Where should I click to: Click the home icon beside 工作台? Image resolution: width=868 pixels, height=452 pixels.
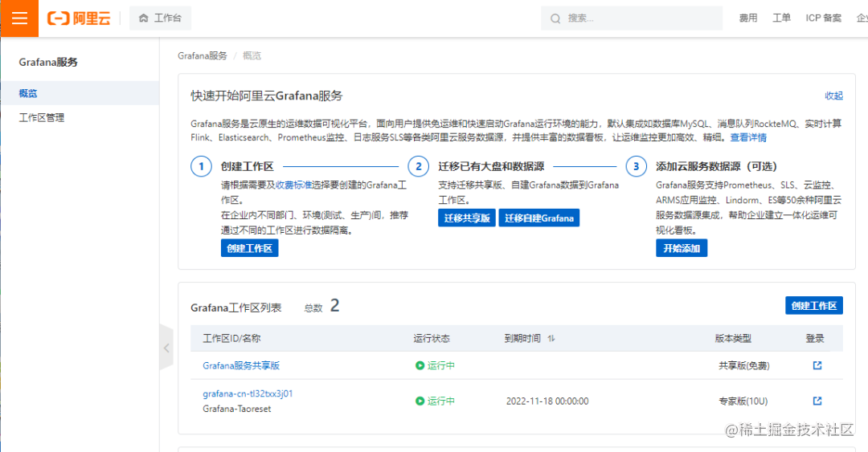point(143,18)
